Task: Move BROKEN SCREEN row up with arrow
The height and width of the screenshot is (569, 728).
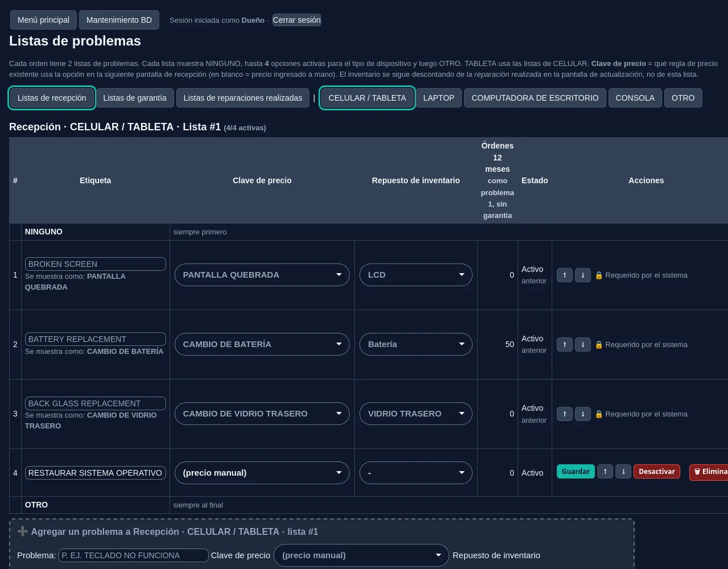Action: [565, 275]
